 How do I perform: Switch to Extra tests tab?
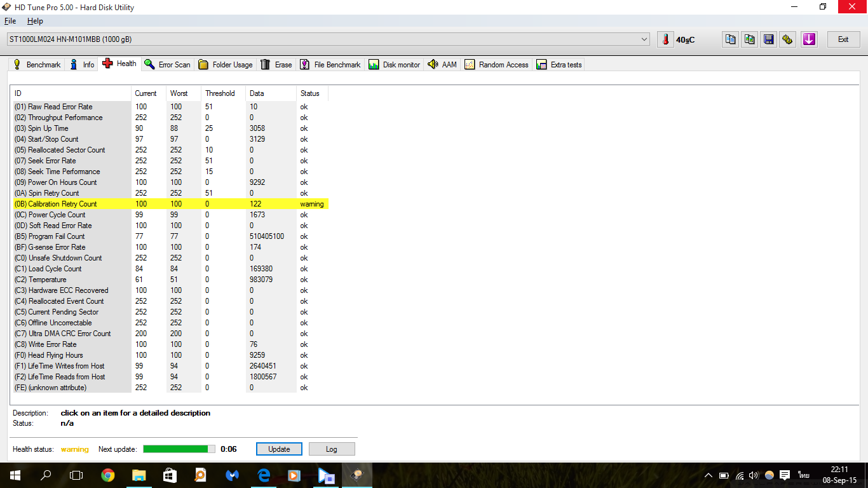tap(559, 64)
